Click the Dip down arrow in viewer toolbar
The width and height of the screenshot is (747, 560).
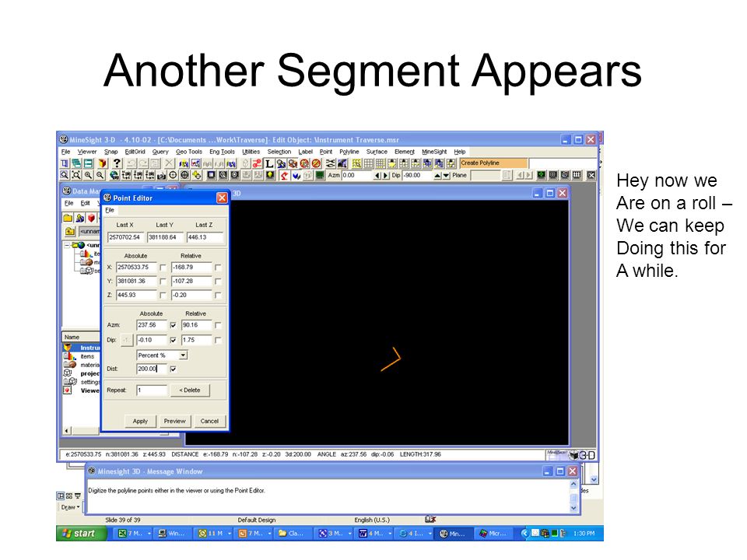446,175
